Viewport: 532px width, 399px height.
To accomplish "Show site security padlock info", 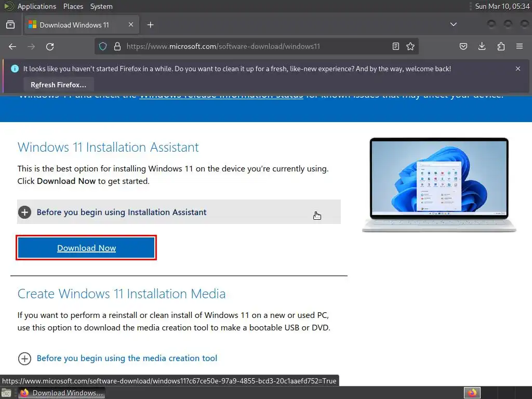I will 117,46.
